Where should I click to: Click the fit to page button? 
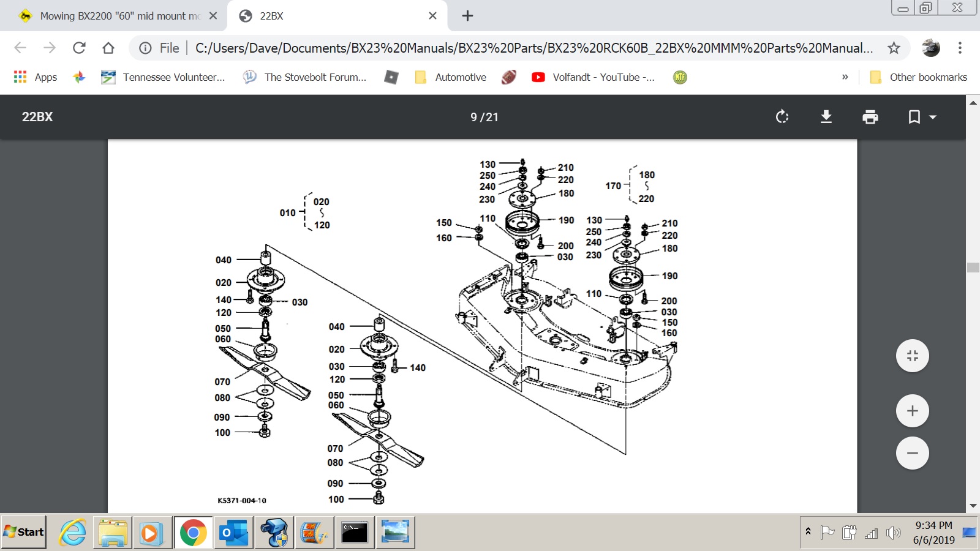pos(912,356)
